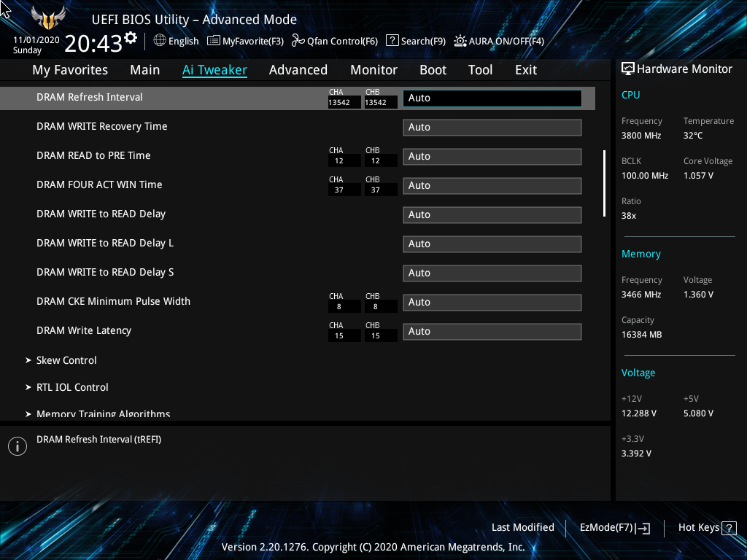The image size is (747, 560).
Task: Open DRAM Write Latency Auto field
Action: [x=492, y=332]
